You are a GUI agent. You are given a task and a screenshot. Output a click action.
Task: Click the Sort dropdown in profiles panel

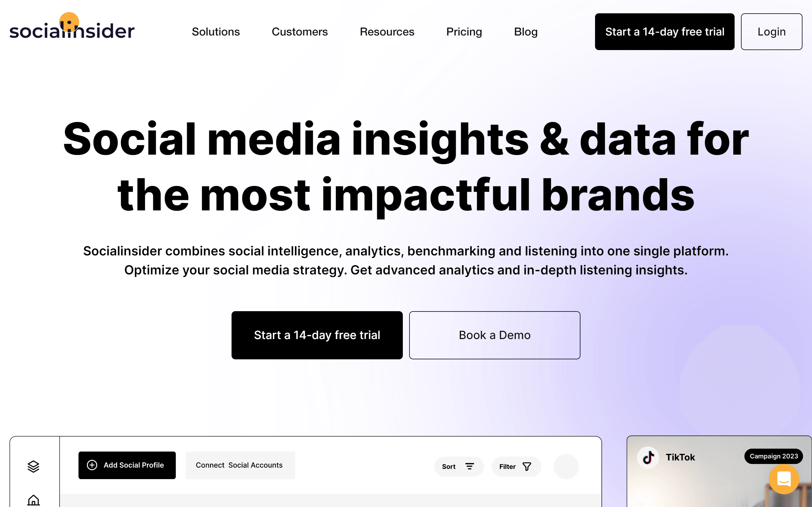click(458, 466)
